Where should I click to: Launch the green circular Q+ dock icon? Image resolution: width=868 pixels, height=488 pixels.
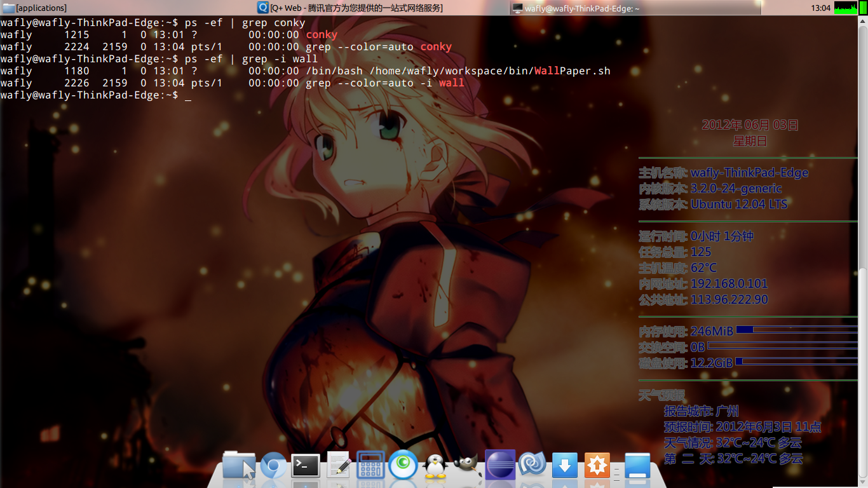coord(403,466)
